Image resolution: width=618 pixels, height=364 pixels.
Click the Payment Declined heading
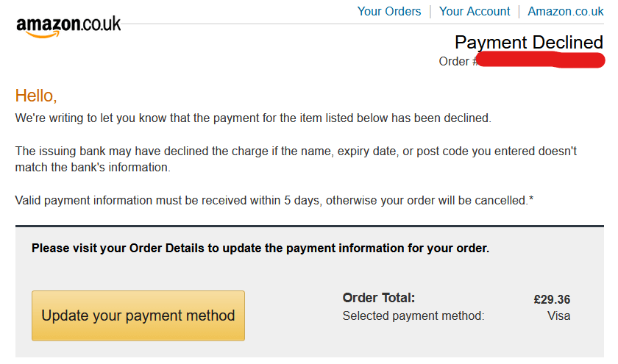(528, 42)
